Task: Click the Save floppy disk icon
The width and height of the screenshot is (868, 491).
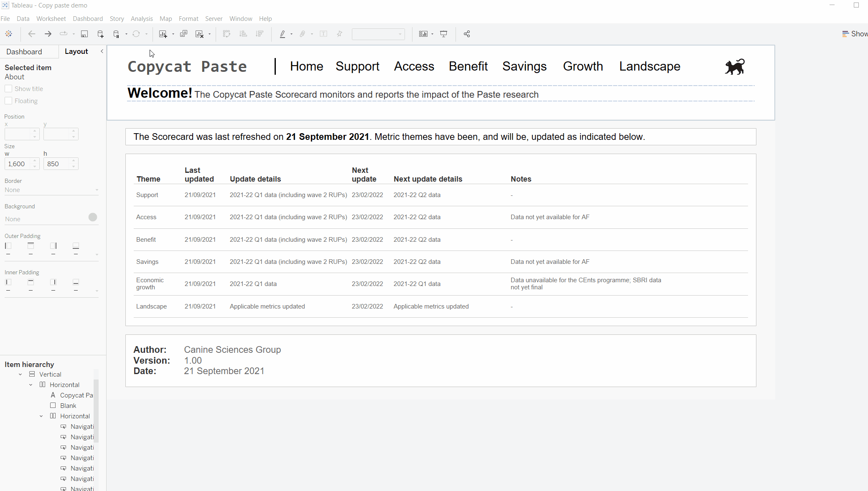Action: [84, 34]
